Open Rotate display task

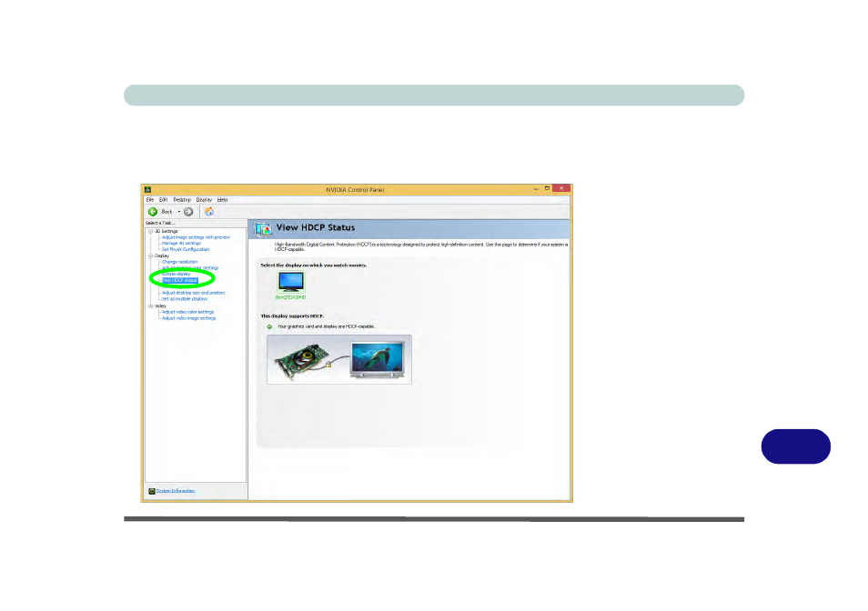coord(176,275)
